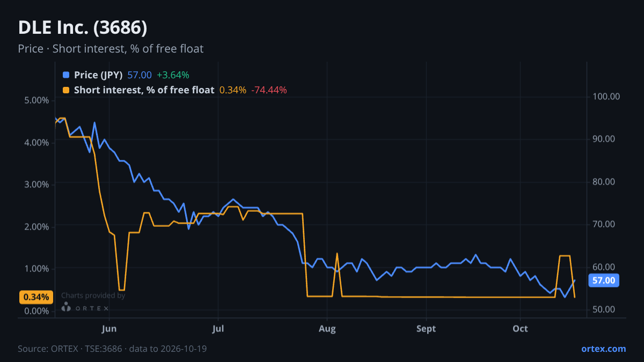Click the 1.00% left axis label
The height and width of the screenshot is (362, 644).
tap(37, 268)
